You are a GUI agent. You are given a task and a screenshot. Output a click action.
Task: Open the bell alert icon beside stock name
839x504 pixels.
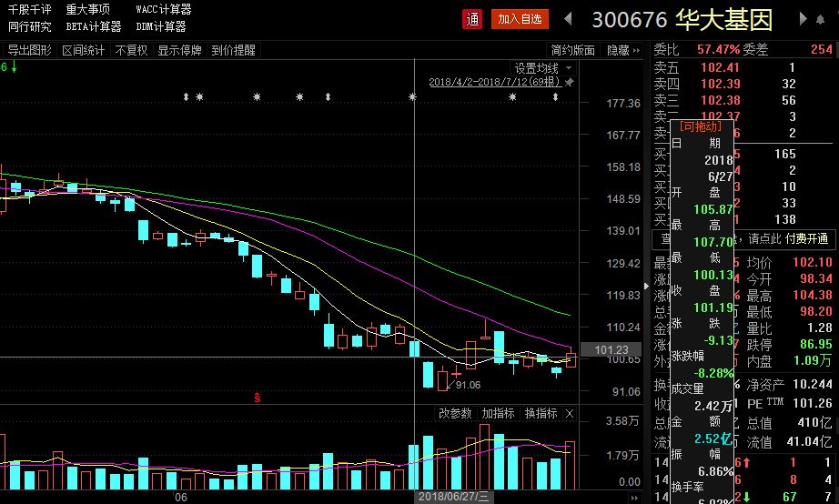pyautogui.click(x=820, y=19)
